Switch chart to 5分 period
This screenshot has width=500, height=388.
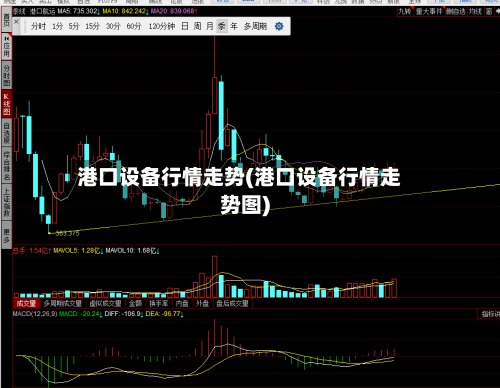[74, 26]
